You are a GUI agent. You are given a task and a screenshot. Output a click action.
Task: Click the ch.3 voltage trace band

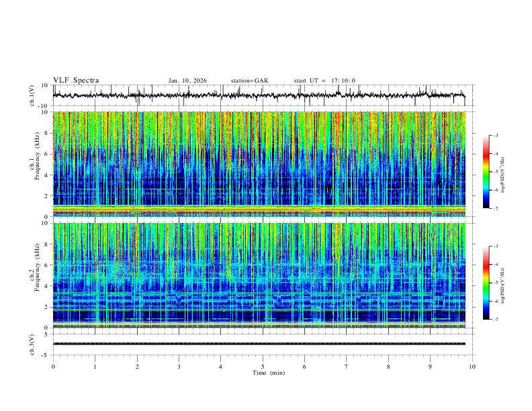259,344
